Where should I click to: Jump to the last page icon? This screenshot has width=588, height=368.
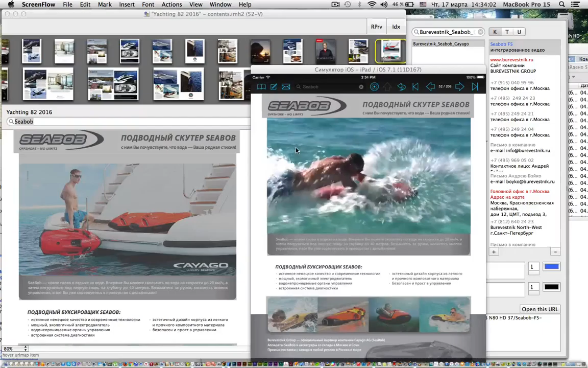[x=475, y=87]
